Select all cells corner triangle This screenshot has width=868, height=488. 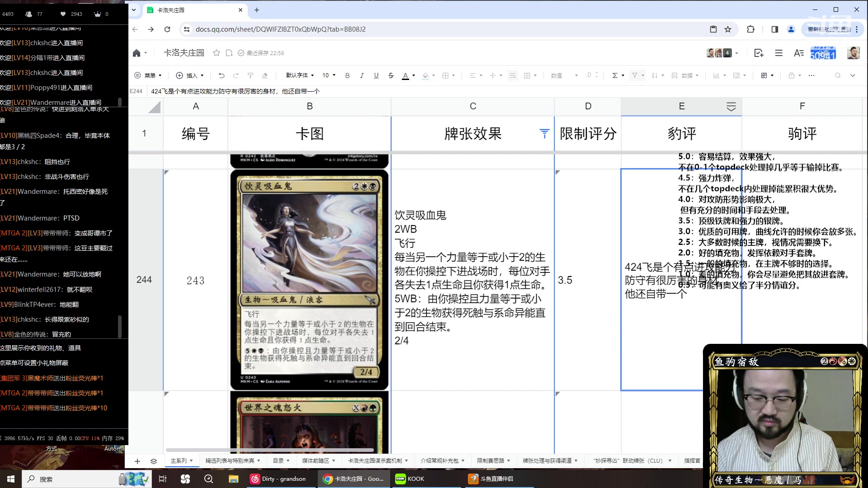(155, 107)
